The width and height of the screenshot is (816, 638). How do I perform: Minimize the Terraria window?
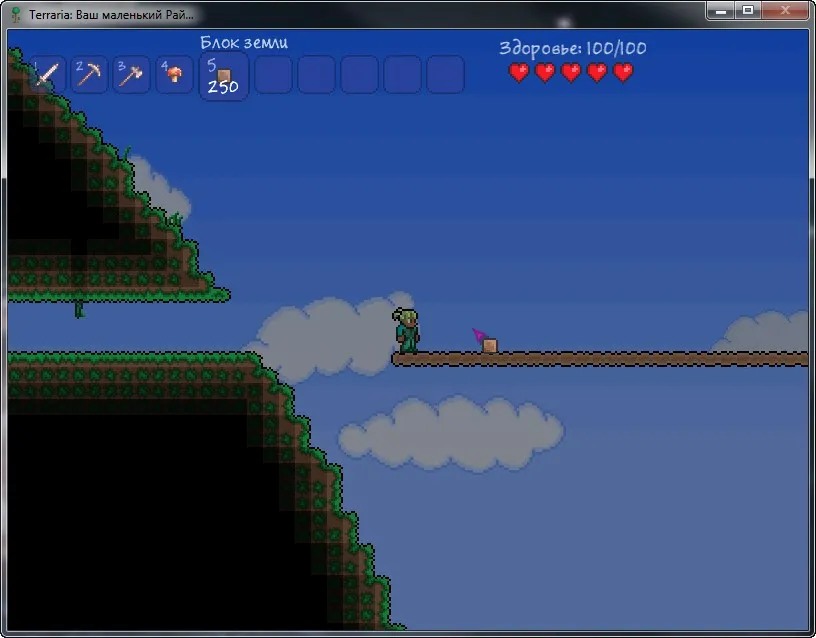pos(720,10)
